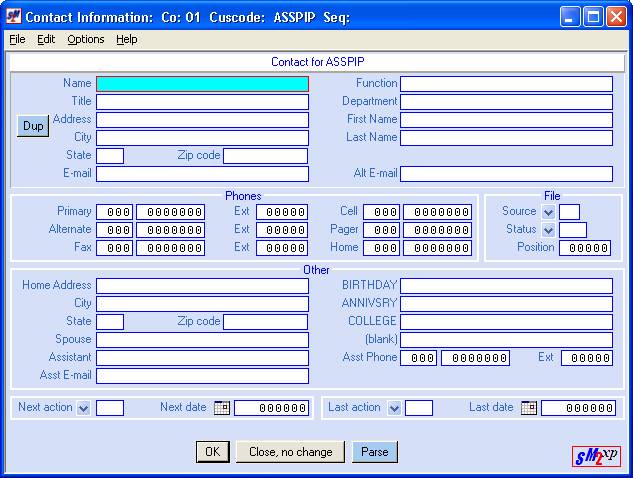Click the Parse button
This screenshot has width=633, height=478.
pyautogui.click(x=375, y=451)
